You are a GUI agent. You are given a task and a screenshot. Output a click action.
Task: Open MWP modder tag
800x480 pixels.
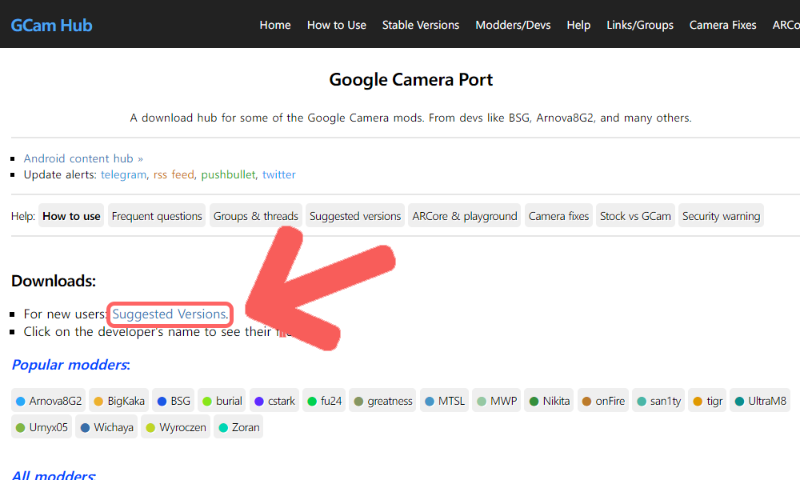496,401
